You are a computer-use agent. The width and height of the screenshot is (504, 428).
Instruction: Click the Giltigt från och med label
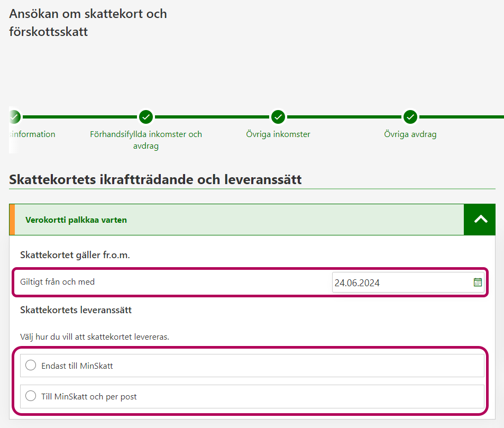(x=57, y=282)
